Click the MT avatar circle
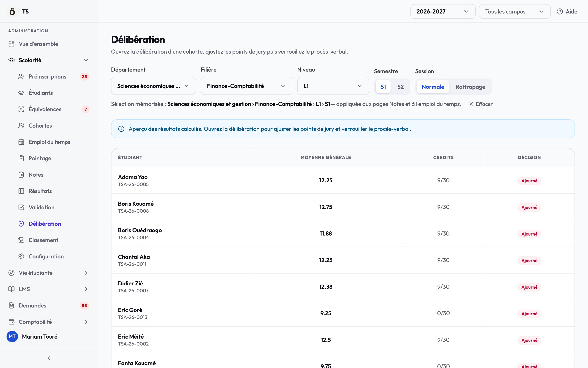Screen dimensions: 588x368 (12, 337)
